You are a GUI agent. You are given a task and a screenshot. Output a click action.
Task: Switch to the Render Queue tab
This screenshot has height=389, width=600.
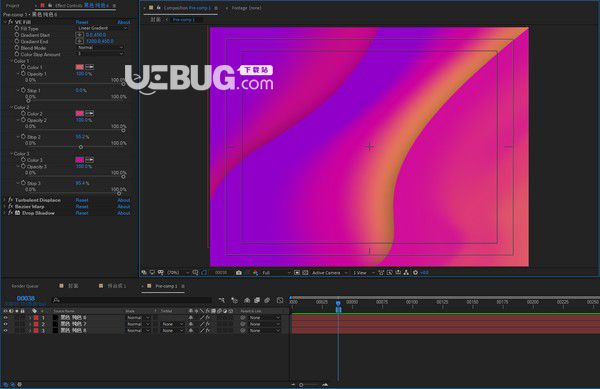coord(25,286)
